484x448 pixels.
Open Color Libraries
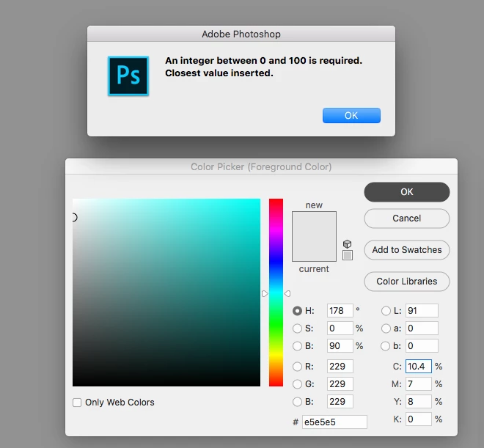(x=406, y=282)
